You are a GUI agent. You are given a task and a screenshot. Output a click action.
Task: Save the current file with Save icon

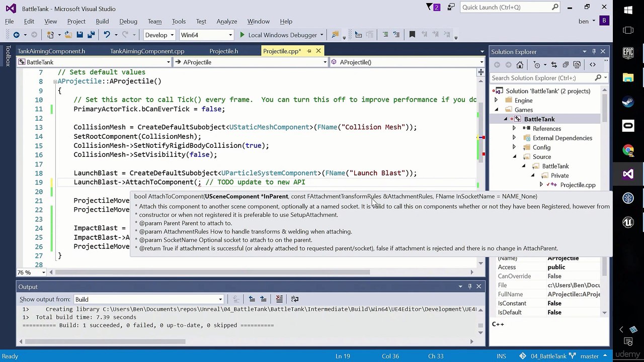click(x=79, y=35)
